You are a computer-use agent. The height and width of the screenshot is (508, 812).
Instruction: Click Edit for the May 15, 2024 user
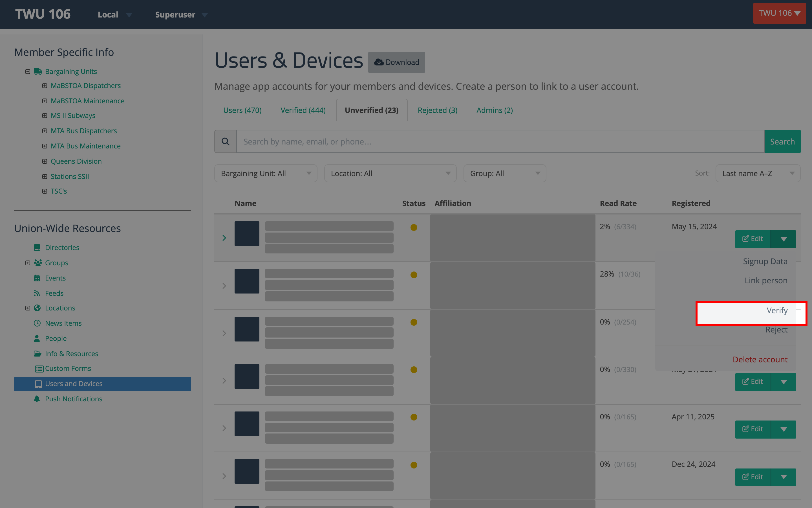(x=753, y=239)
